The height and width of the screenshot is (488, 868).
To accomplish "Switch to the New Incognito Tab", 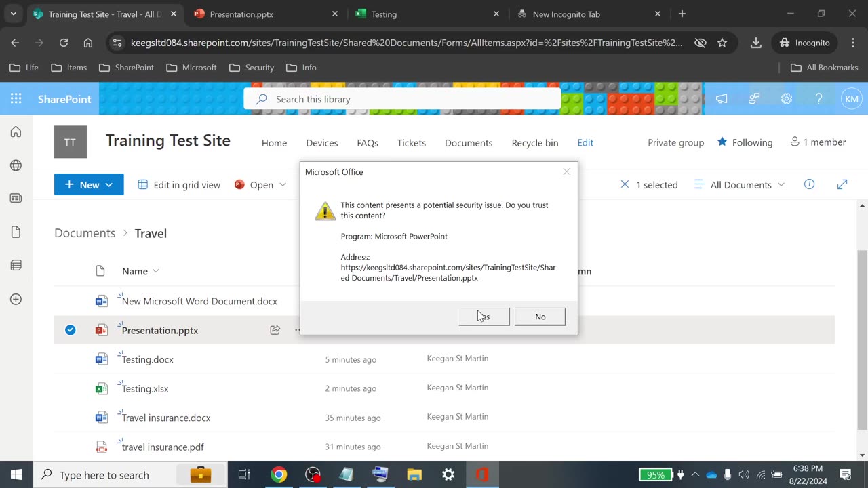I will pyautogui.click(x=588, y=14).
